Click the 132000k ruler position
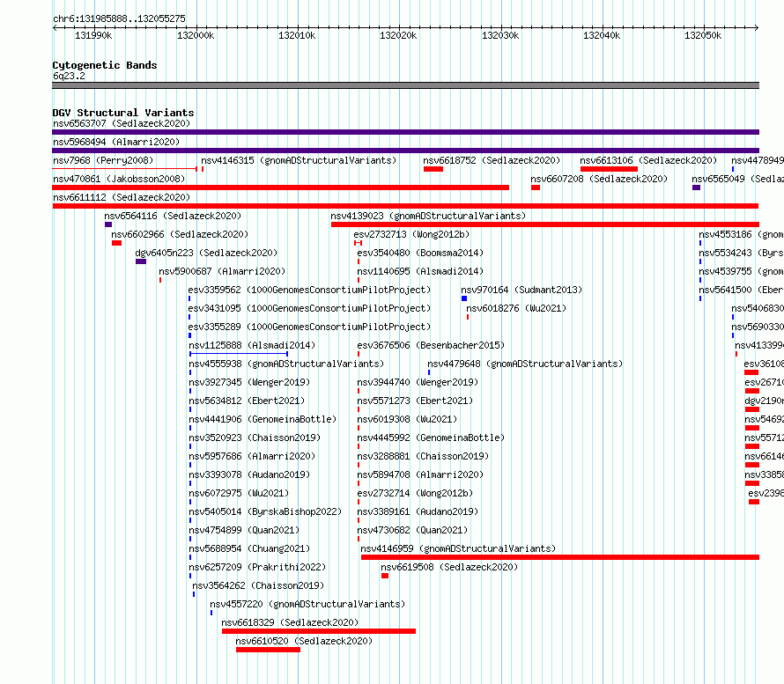Viewport: 784px width, 684px height. (x=196, y=35)
